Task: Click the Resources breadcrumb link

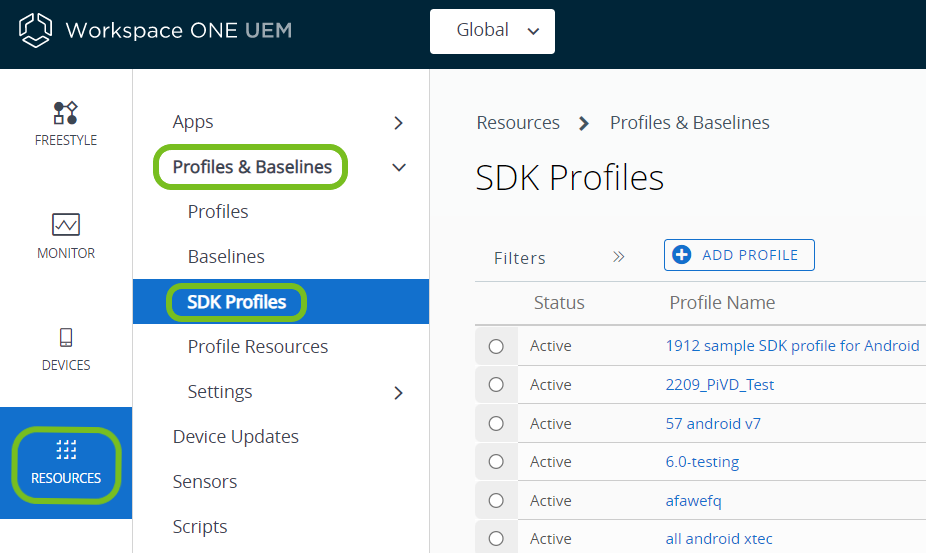Action: coord(518,122)
